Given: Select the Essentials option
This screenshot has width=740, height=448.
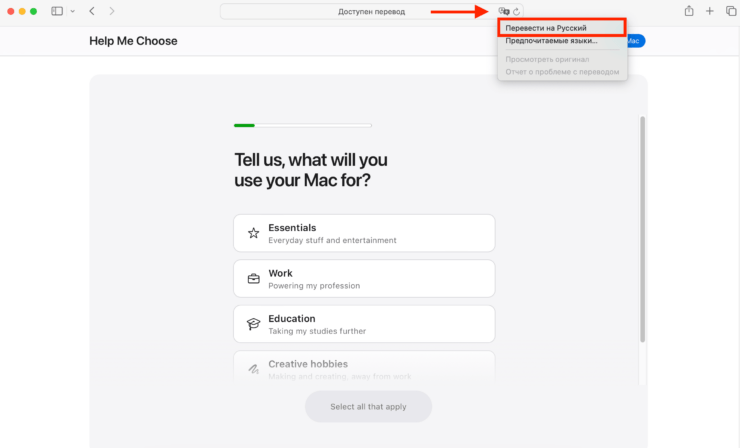Looking at the screenshot, I should point(364,233).
